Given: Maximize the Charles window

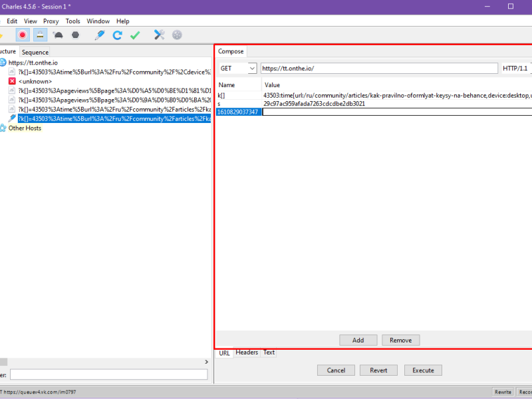Looking at the screenshot, I should point(510,6).
